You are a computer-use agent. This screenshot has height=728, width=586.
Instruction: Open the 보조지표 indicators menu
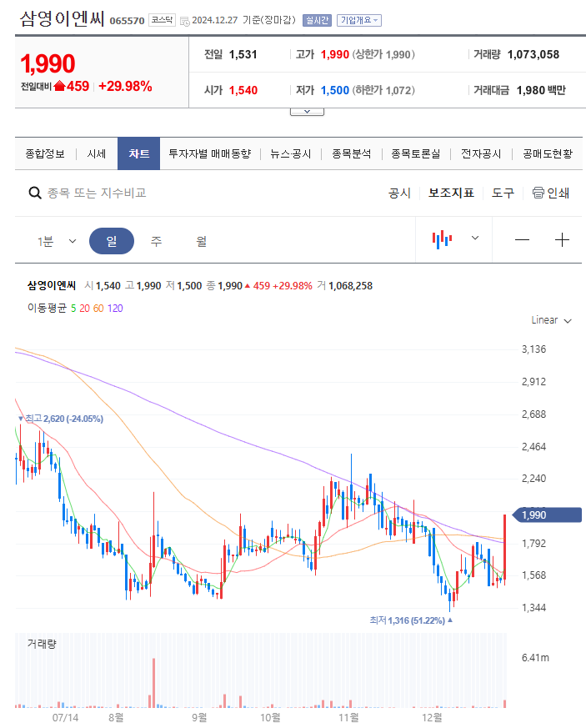click(451, 193)
